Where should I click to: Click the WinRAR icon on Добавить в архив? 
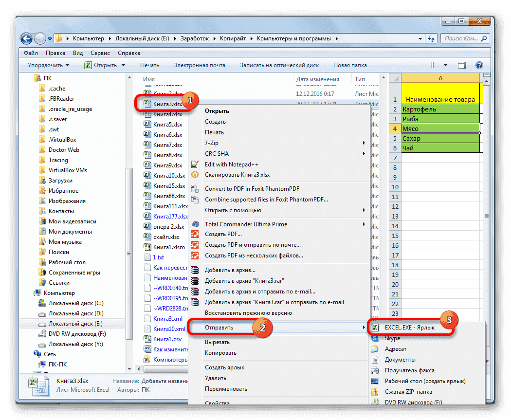pyautogui.click(x=194, y=270)
